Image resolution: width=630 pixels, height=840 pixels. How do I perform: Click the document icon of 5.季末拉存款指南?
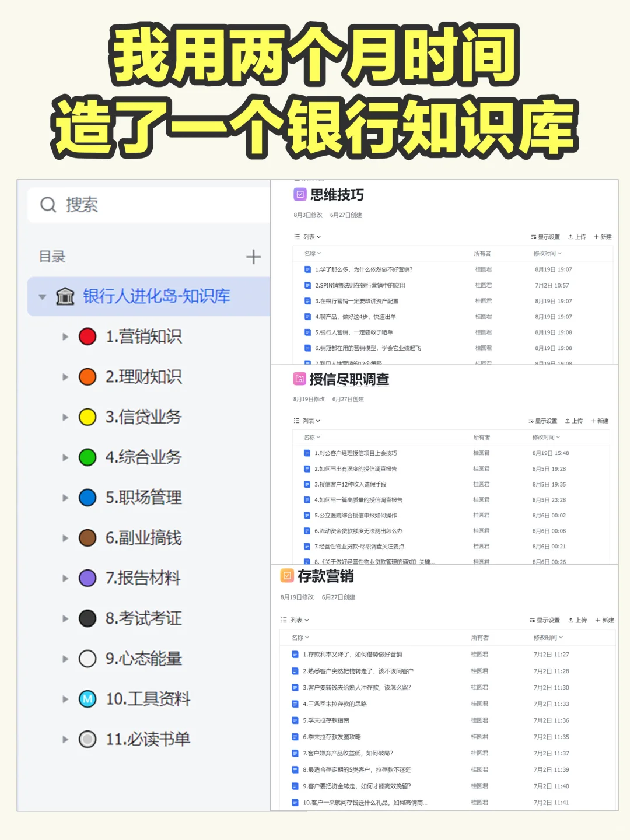tap(295, 720)
